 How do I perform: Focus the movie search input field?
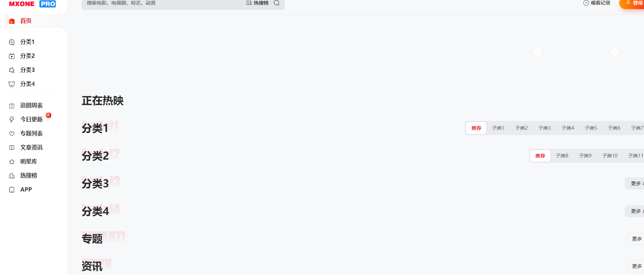[x=165, y=3]
